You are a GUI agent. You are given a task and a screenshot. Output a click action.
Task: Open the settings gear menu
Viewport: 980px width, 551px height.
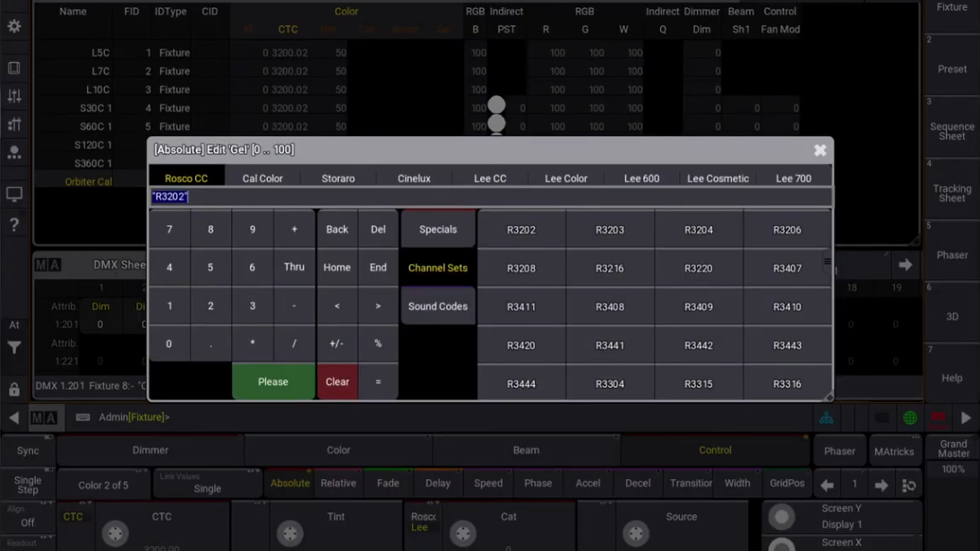click(x=14, y=27)
